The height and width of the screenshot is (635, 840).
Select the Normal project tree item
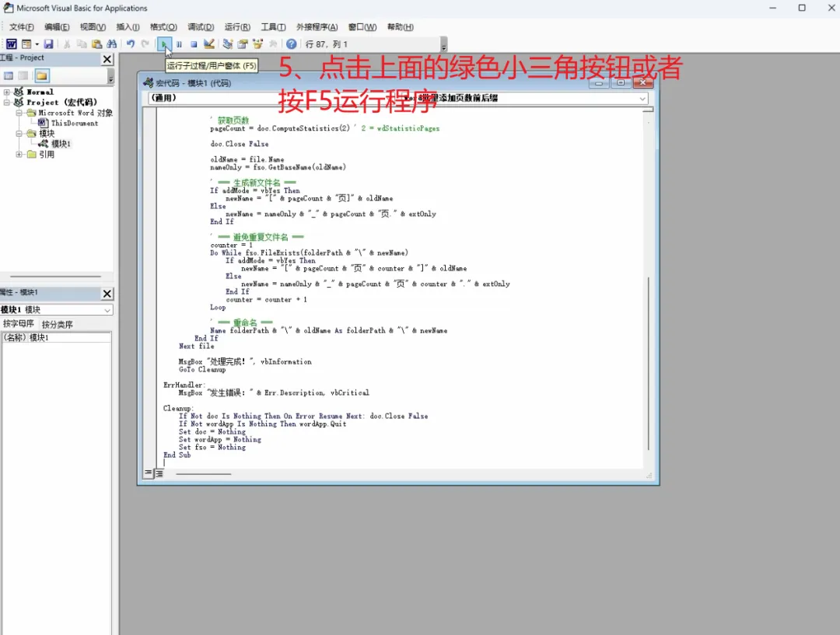(x=40, y=92)
